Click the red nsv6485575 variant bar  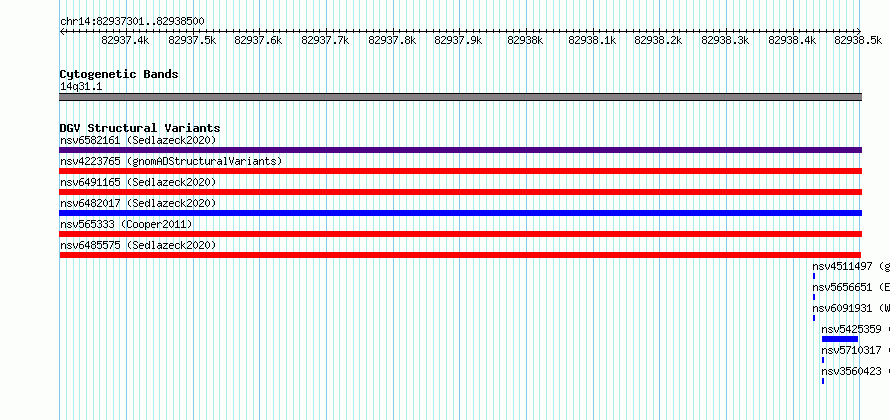460,255
